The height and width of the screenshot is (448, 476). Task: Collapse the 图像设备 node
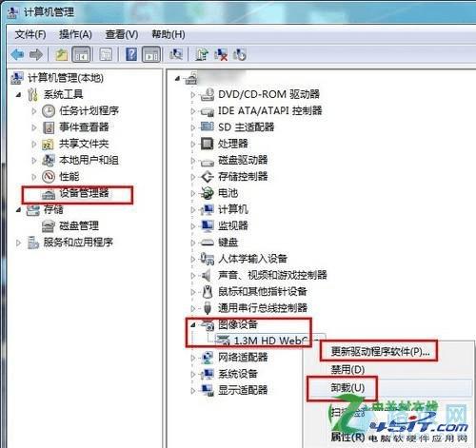pyautogui.click(x=193, y=324)
